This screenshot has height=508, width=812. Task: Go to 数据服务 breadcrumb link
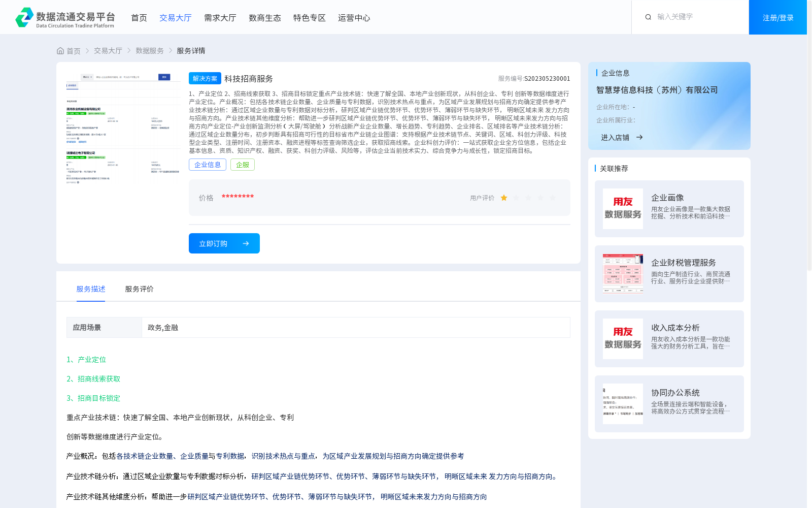coord(150,51)
